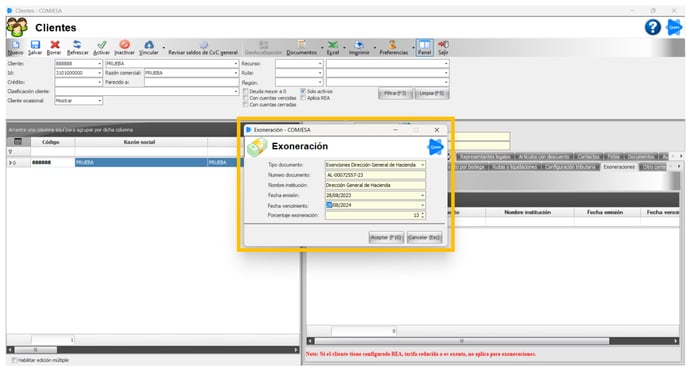The height and width of the screenshot is (369, 688).
Task: Click the left grid horizontal scrollbar thumb
Action: tap(36, 350)
